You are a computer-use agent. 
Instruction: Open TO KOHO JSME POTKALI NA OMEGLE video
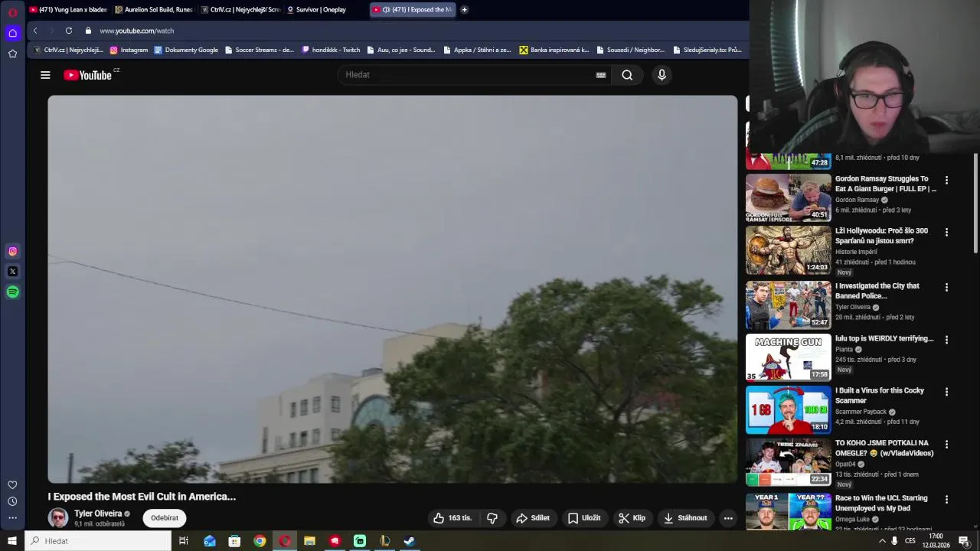tap(788, 462)
